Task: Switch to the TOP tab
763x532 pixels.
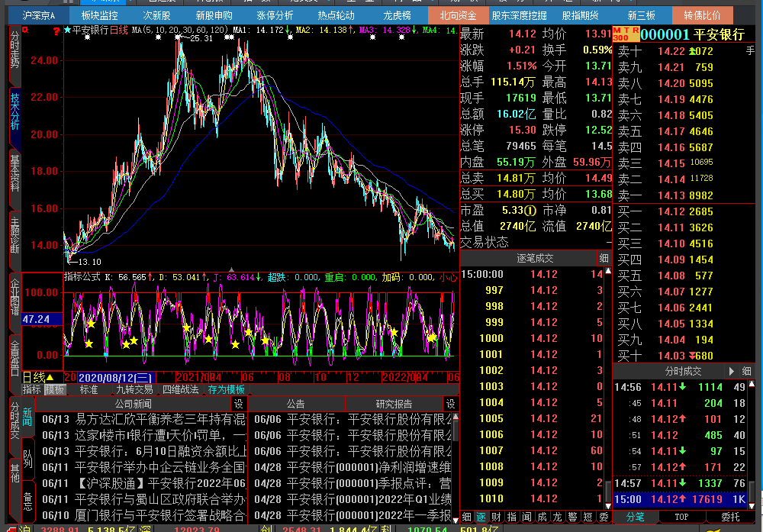Action: [x=681, y=517]
